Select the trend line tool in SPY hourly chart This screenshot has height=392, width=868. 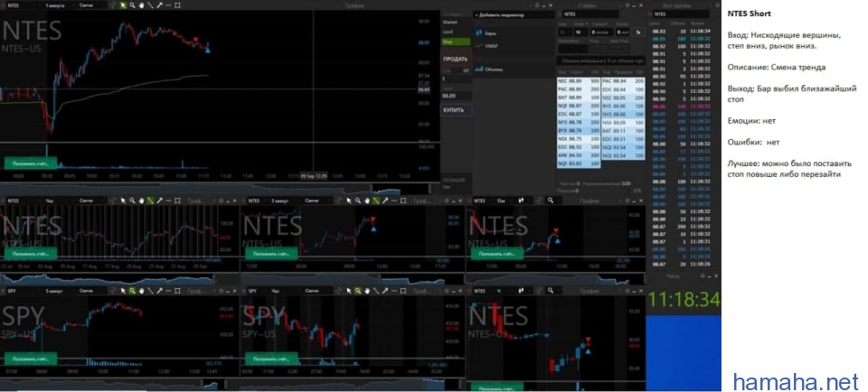376,291
